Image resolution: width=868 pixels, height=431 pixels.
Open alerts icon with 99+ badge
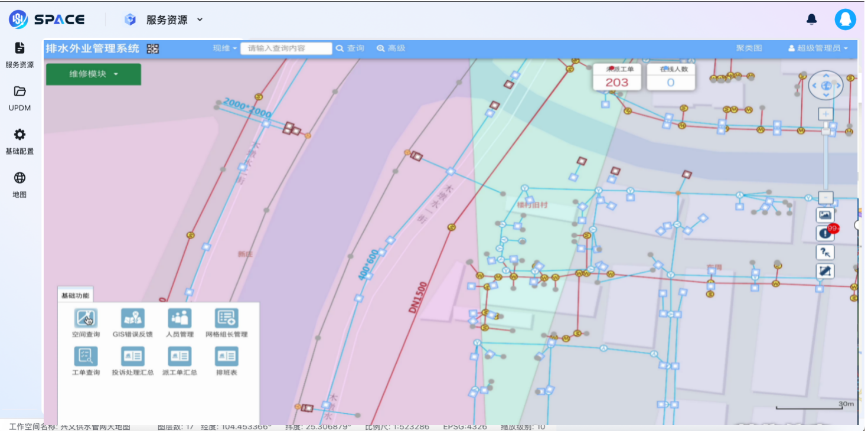[x=825, y=233]
